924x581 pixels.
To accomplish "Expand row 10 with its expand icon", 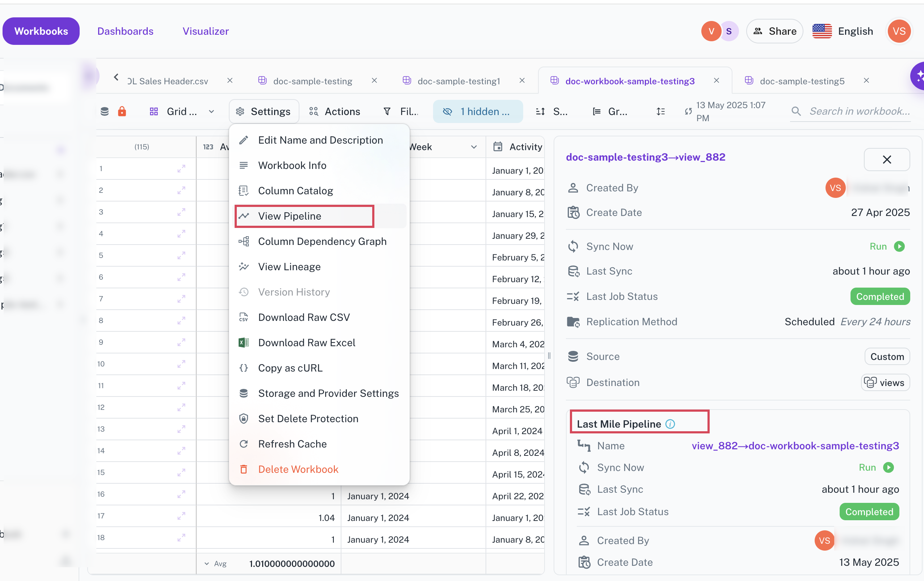I will coord(181,364).
